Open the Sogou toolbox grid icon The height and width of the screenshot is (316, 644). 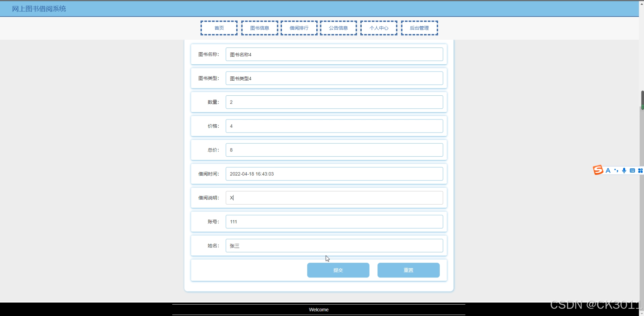click(640, 170)
